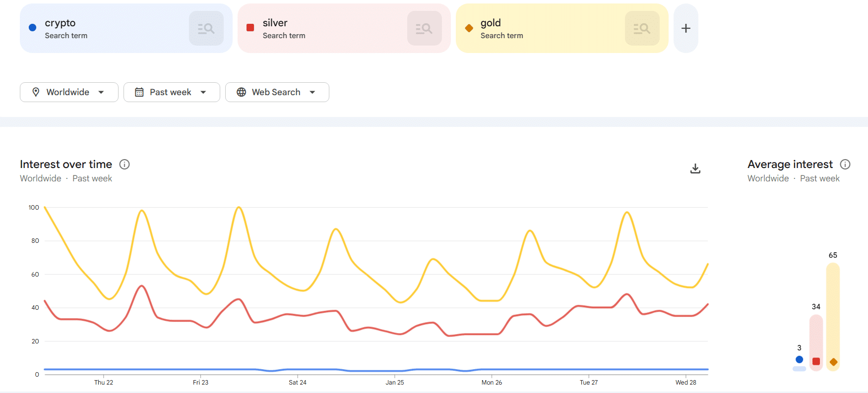Show info for Average interest
The height and width of the screenshot is (393, 868).
point(845,165)
